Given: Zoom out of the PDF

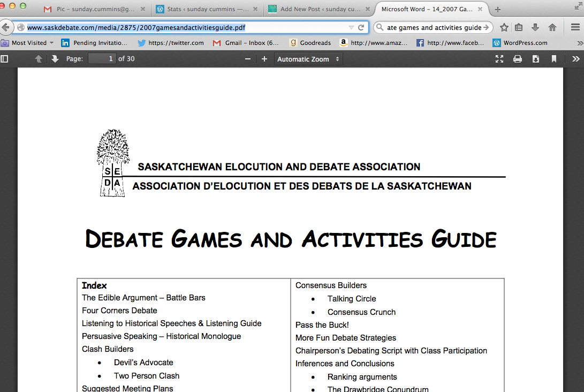Looking at the screenshot, I should click(x=248, y=59).
